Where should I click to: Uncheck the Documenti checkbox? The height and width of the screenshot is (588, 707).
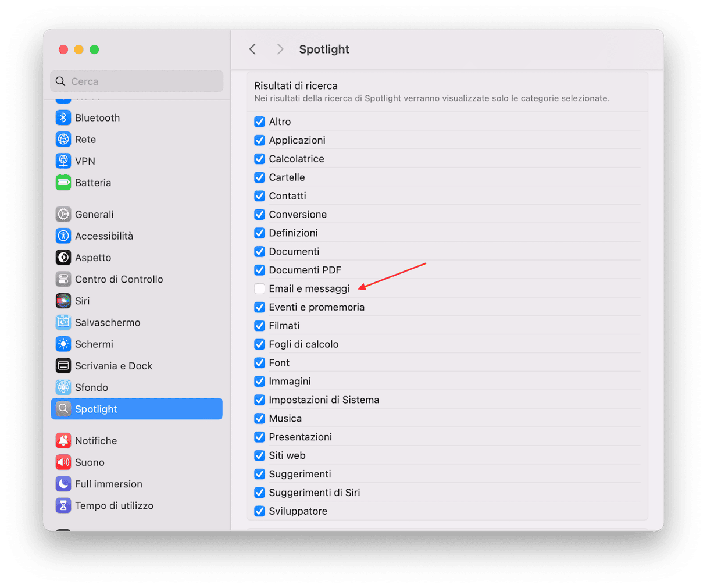[260, 252]
